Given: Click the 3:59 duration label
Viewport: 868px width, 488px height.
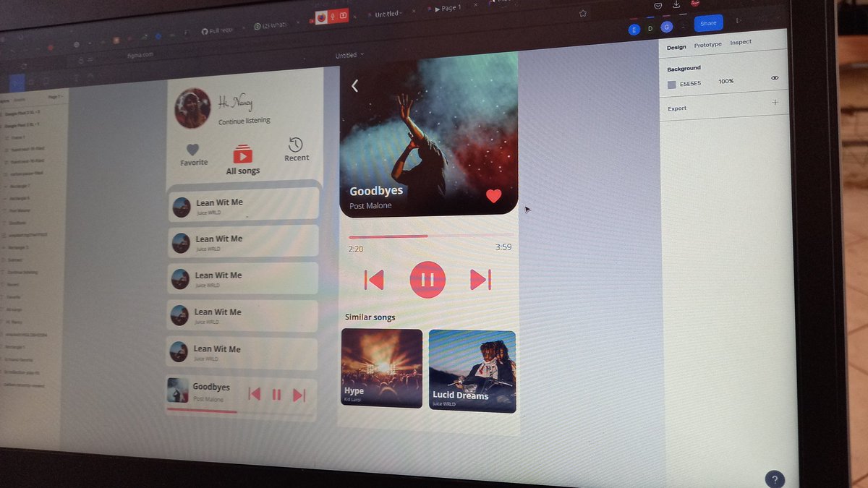Looking at the screenshot, I should 503,247.
